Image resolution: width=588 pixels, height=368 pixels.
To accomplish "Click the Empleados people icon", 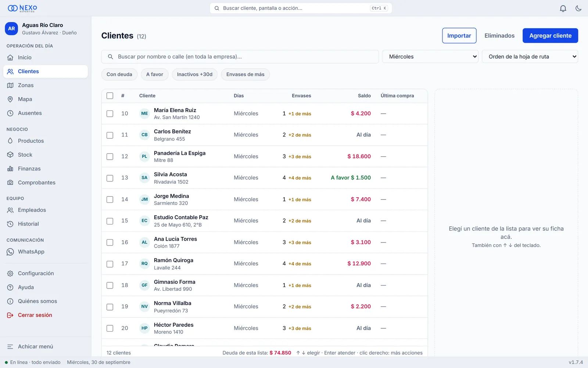I will click(x=10, y=210).
